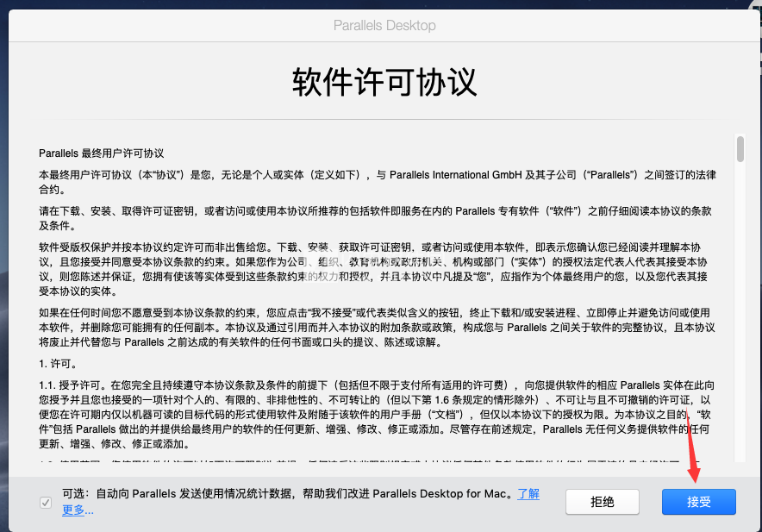Click the license agreement scrollbar thumb
This screenshot has width=762, height=532.
click(x=740, y=149)
